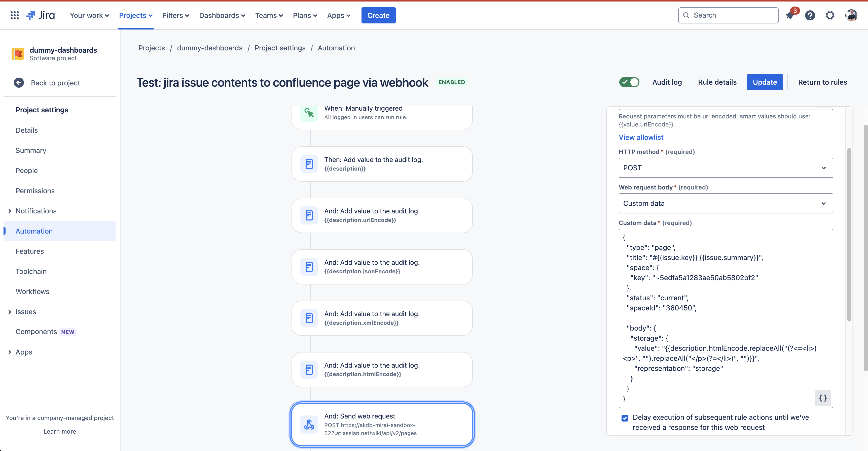Click inside the Custom data text area
This screenshot has height=451, width=868.
coord(726,318)
